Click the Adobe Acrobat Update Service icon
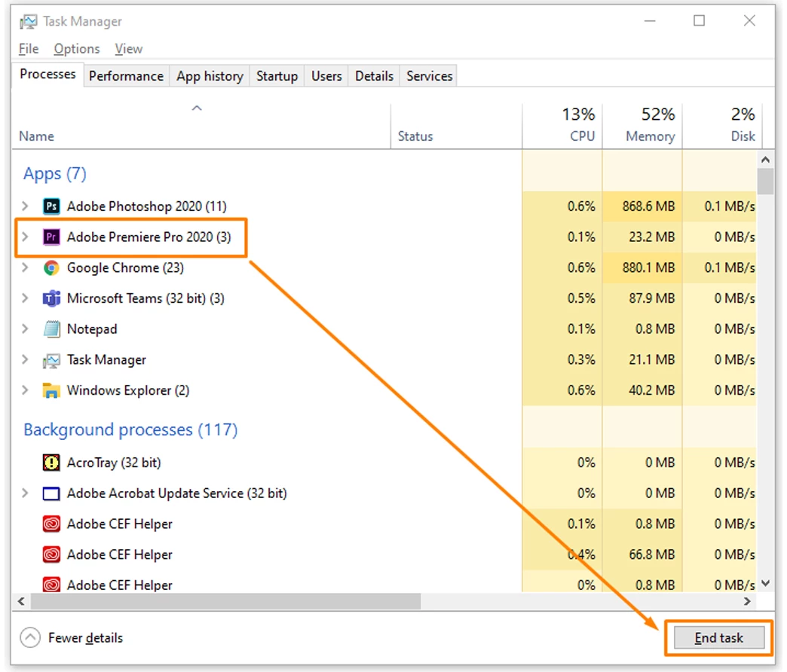Viewport: 787px width, 672px height. [x=51, y=493]
